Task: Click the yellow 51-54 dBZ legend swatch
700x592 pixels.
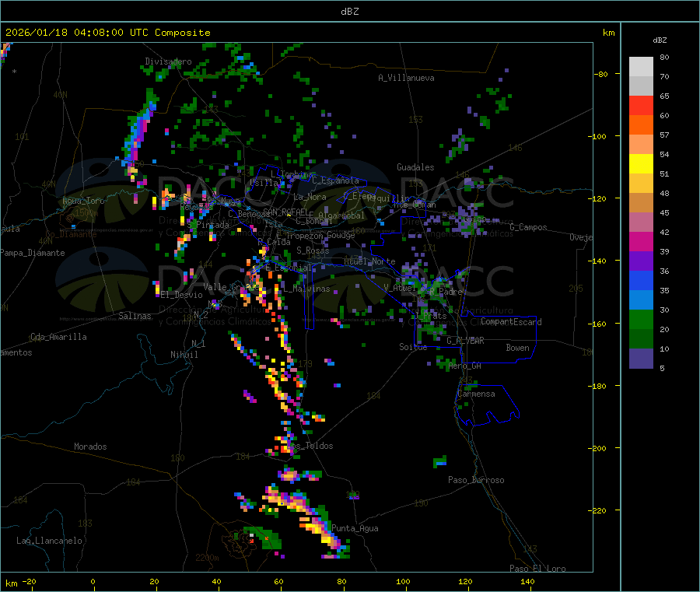Action: (x=641, y=164)
